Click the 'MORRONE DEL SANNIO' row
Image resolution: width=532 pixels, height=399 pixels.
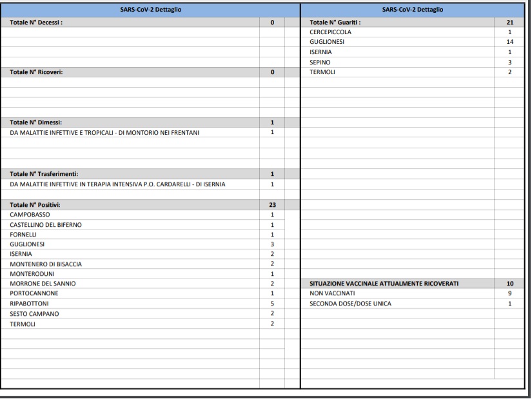pyautogui.click(x=143, y=284)
